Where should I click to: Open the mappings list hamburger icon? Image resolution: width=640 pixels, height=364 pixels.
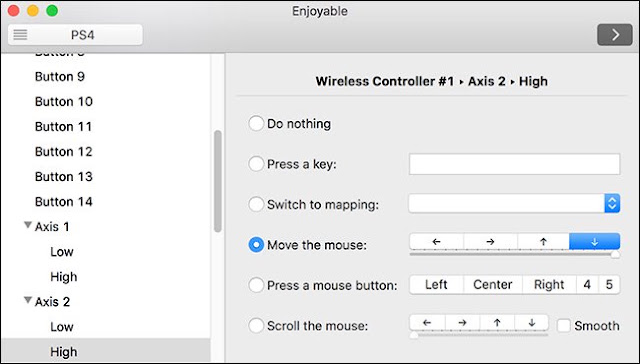point(20,35)
